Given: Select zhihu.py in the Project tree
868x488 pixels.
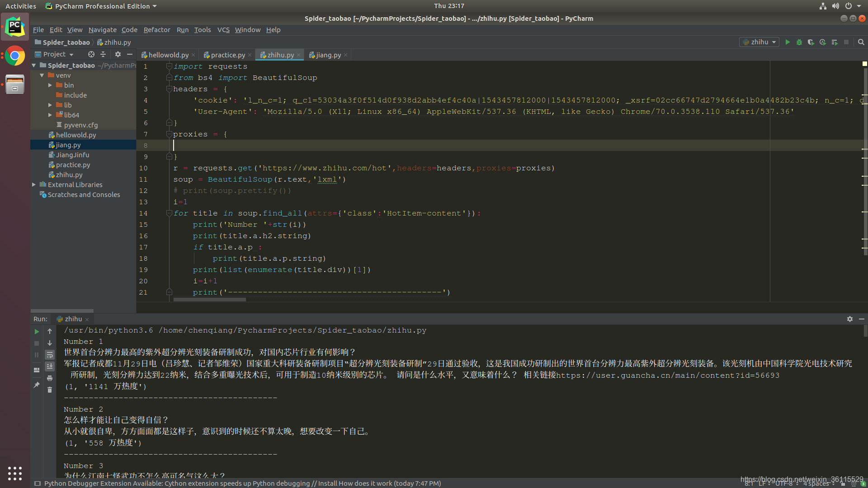Looking at the screenshot, I should 69,175.
